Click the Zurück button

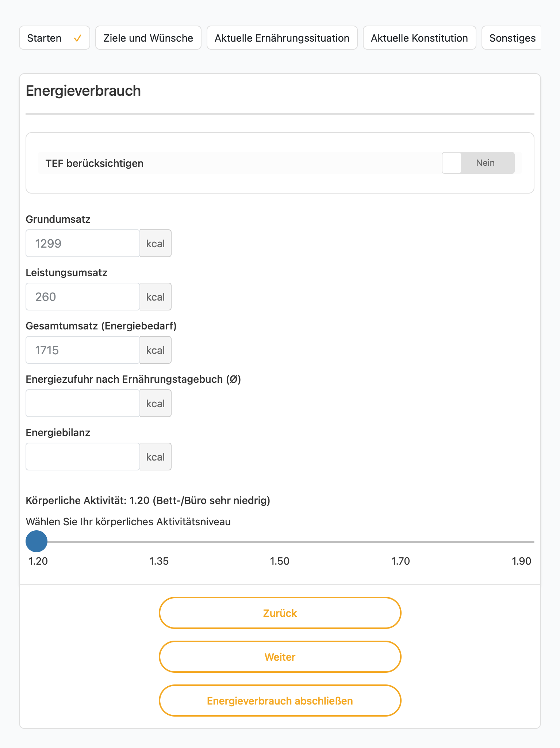coord(280,613)
